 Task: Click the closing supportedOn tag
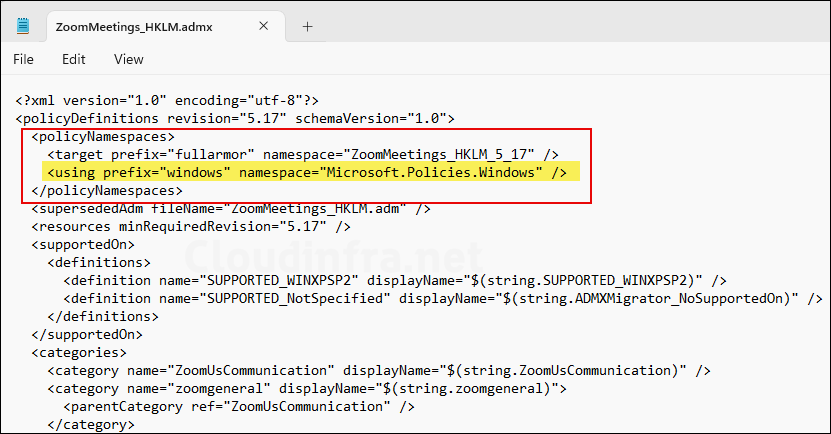point(87,335)
